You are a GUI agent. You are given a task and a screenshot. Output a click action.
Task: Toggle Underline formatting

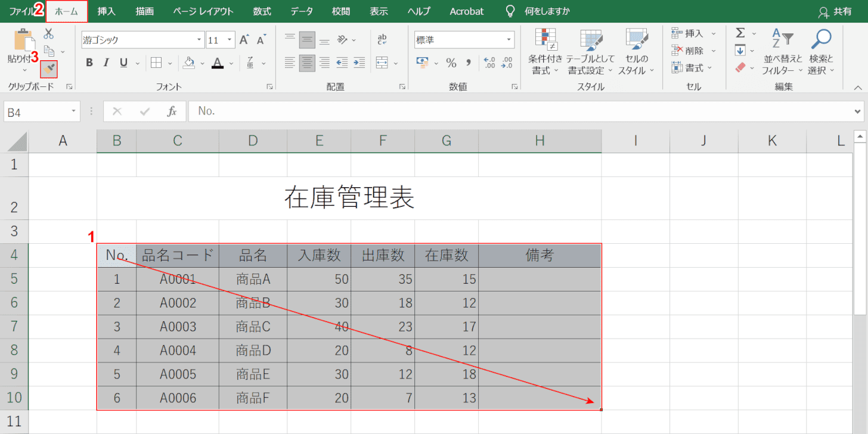[123, 63]
